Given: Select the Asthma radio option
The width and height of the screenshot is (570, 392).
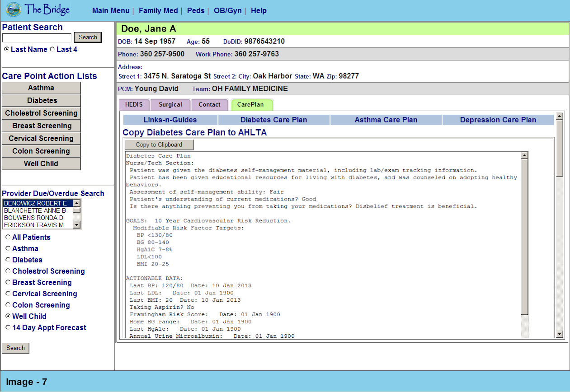Looking at the screenshot, I should tap(8, 248).
